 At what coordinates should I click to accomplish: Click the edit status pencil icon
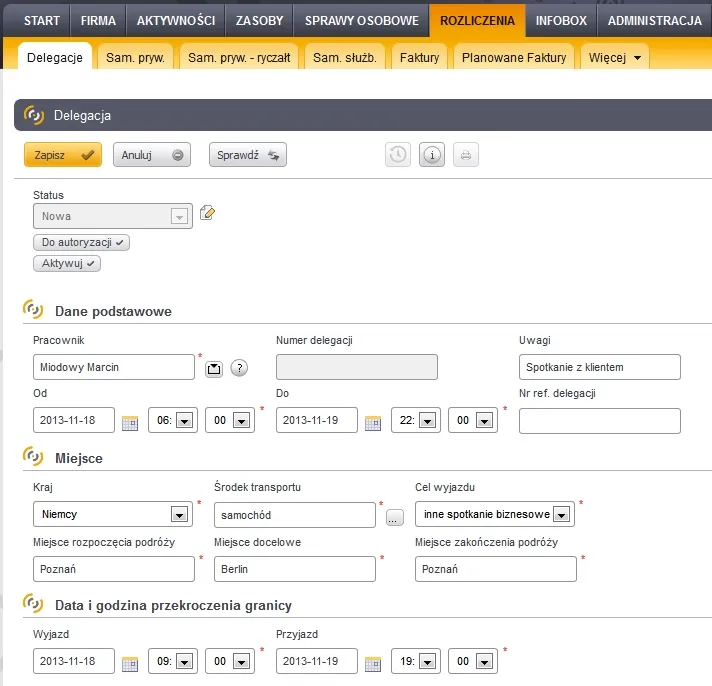pyautogui.click(x=208, y=212)
